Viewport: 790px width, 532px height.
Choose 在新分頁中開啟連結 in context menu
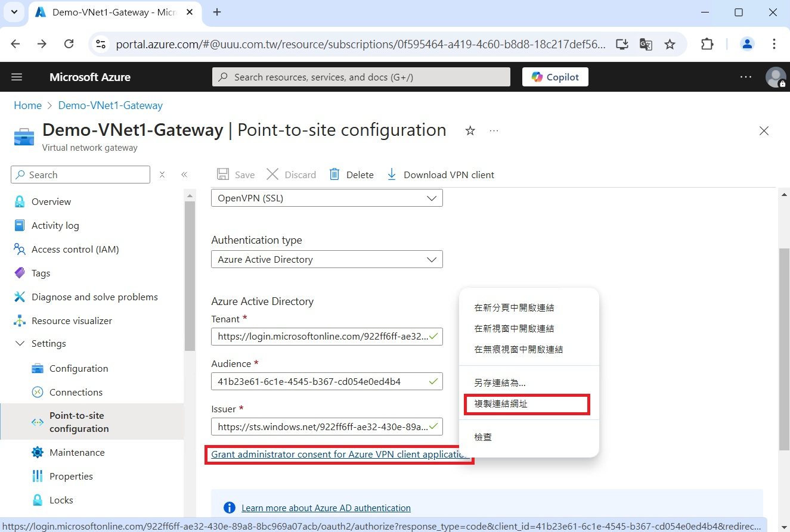click(514, 308)
